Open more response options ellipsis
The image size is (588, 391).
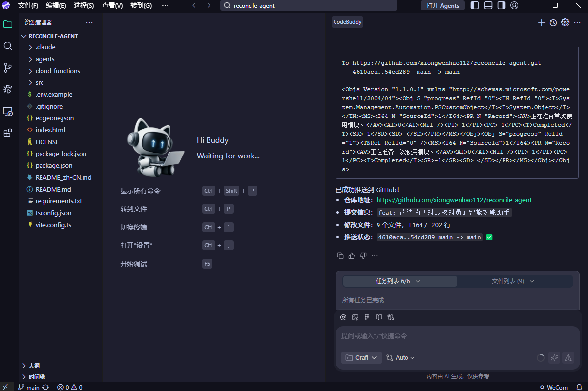pyautogui.click(x=374, y=255)
